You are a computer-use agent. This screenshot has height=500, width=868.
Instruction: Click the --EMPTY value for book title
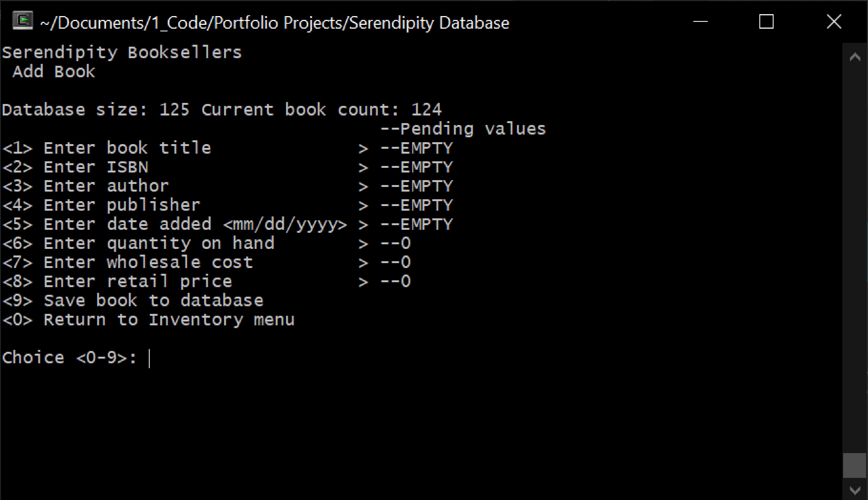pyautogui.click(x=417, y=148)
